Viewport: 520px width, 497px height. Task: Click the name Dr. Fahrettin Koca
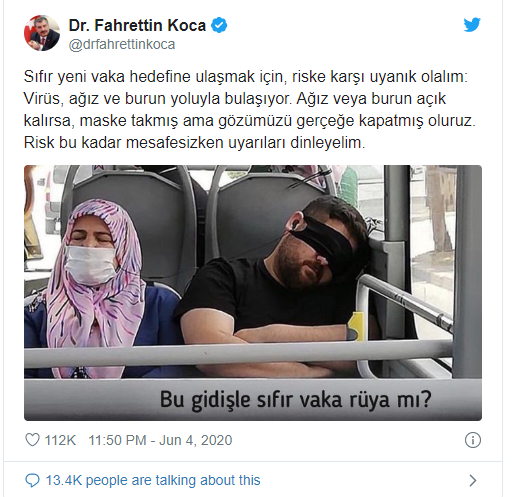(137, 25)
